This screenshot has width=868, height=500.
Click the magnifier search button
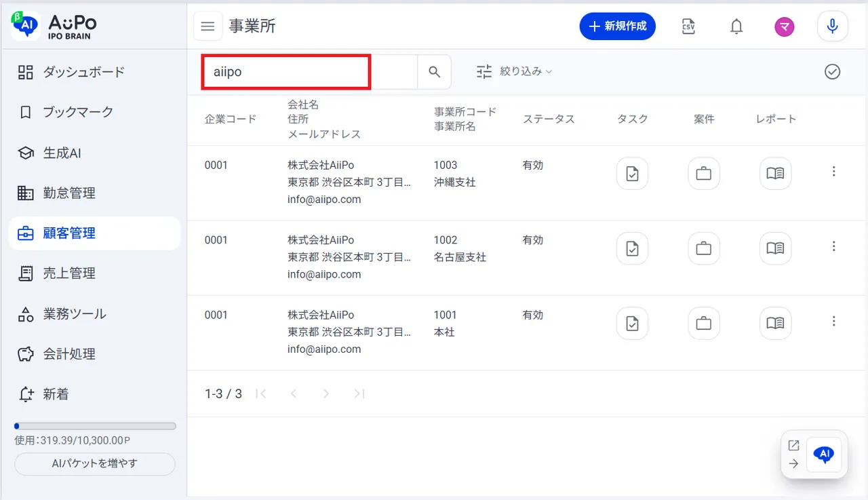(x=435, y=72)
